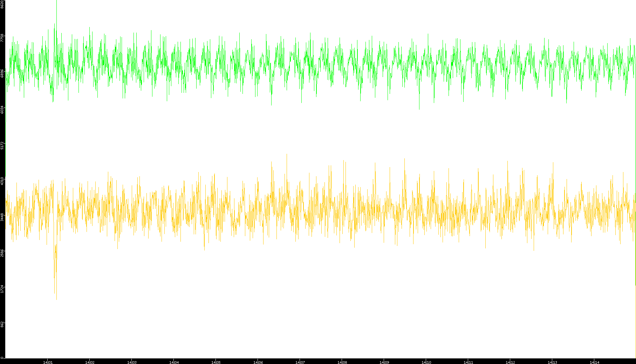Select the 14:13 time axis label

552,362
